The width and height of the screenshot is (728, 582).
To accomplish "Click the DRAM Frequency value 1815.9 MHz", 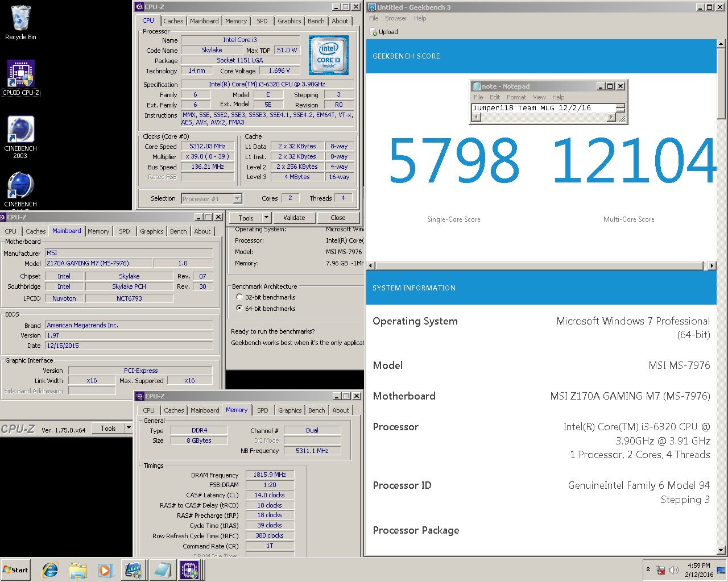I will [270, 475].
